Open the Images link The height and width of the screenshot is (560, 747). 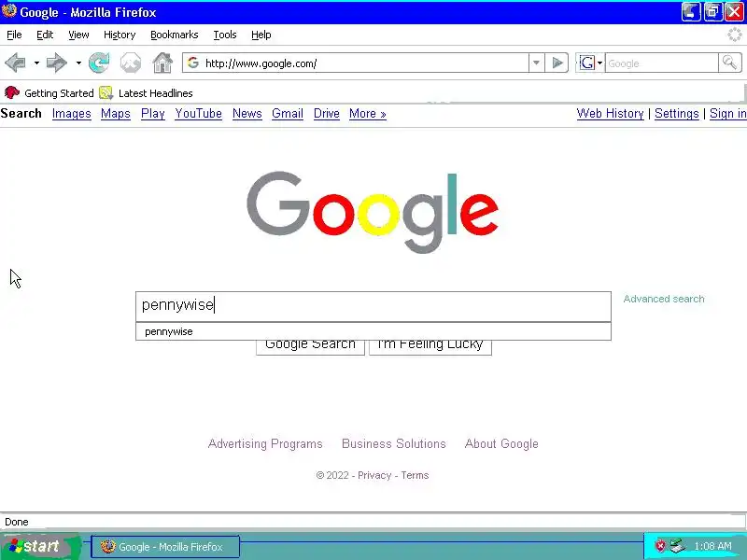pyautogui.click(x=72, y=113)
